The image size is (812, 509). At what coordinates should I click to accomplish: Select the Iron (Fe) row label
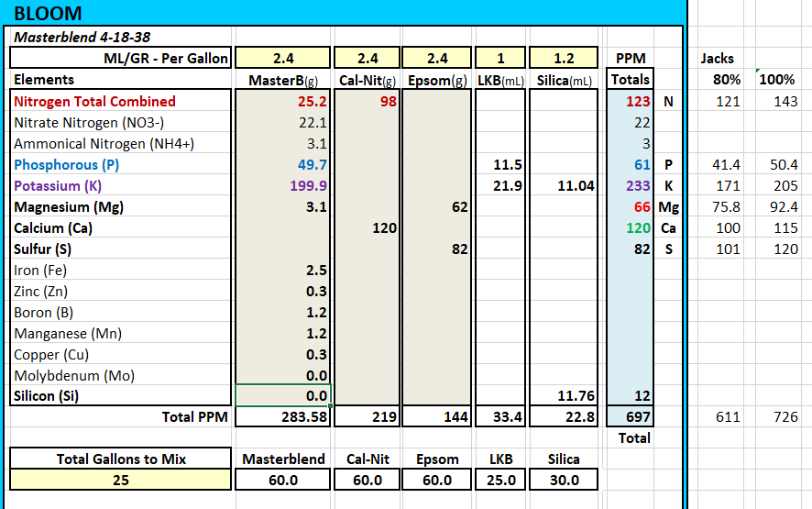(40, 270)
